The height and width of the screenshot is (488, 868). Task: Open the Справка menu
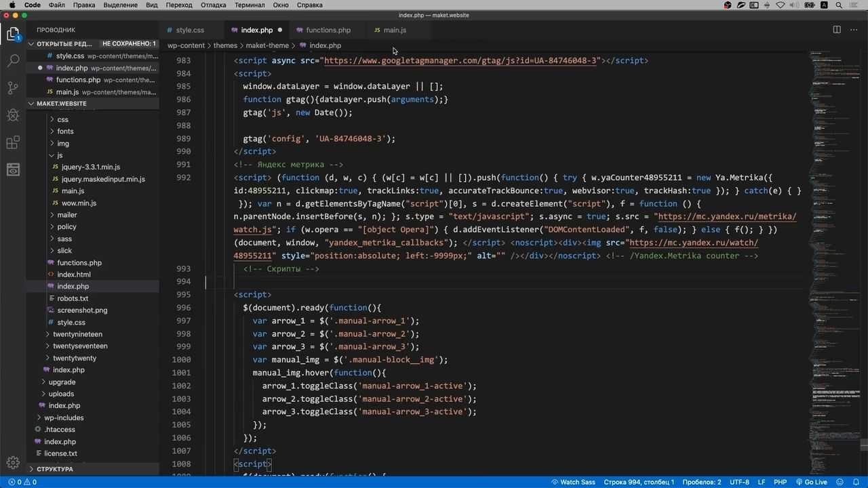pyautogui.click(x=310, y=5)
